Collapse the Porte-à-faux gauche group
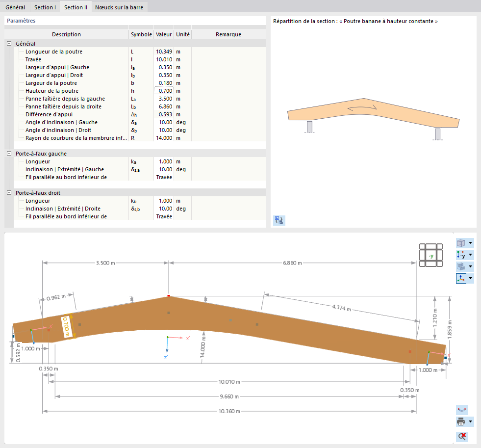 tap(9, 154)
